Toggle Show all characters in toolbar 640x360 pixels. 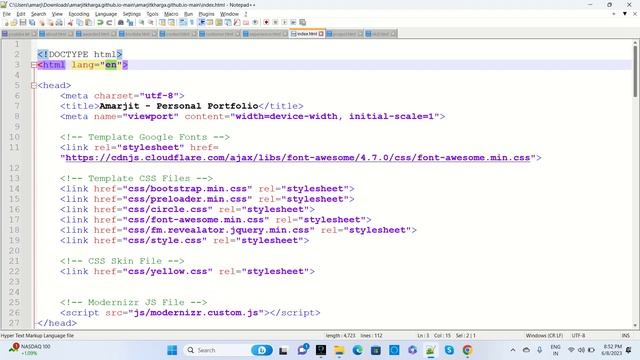[x=191, y=22]
